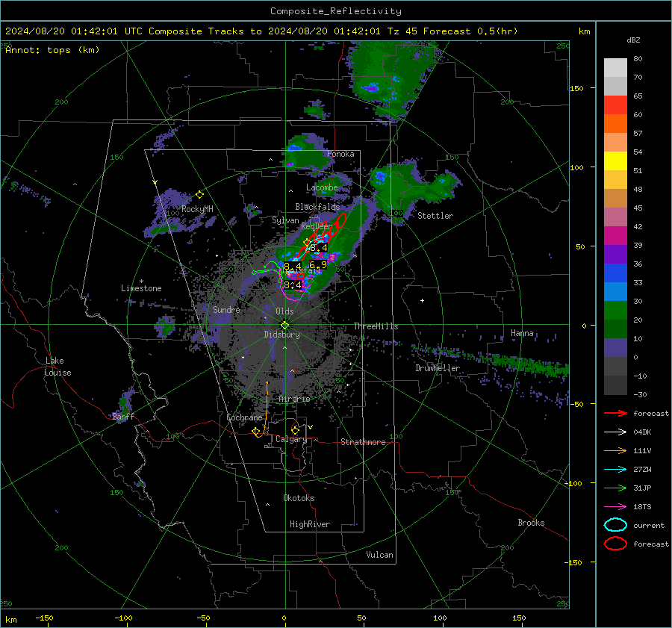Image resolution: width=672 pixels, height=628 pixels.
Task: Click the Calgary label
Action: [291, 439]
